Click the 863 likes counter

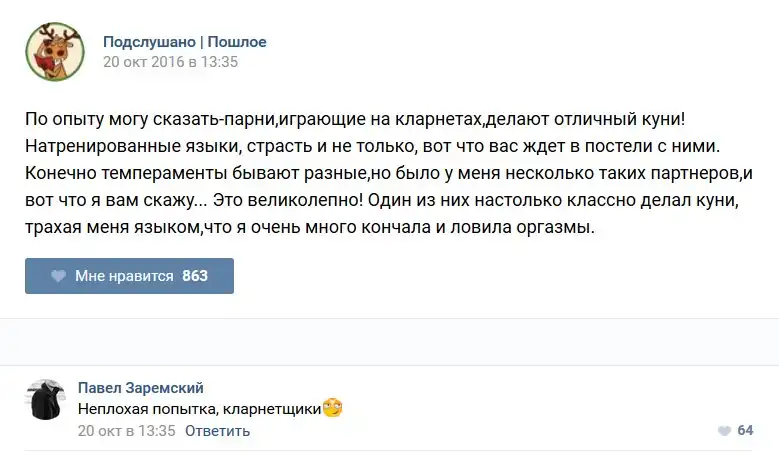[195, 276]
